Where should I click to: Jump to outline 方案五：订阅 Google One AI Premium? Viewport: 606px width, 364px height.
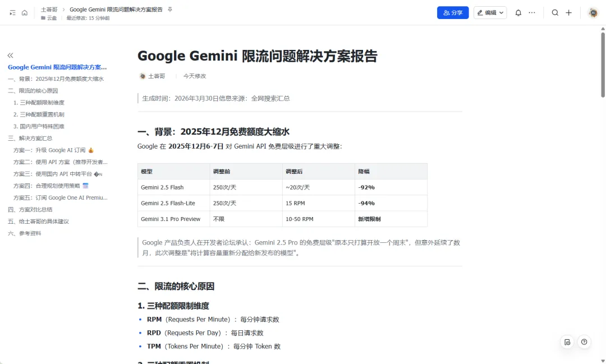60,197
